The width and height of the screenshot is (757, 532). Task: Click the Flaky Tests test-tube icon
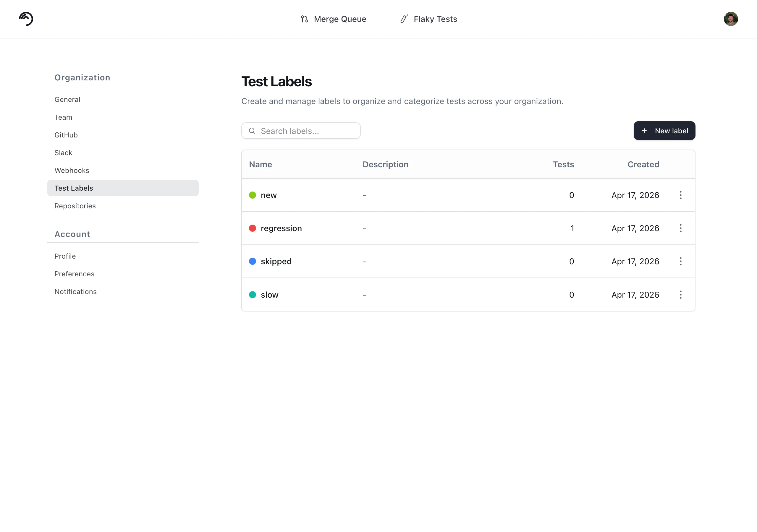(404, 19)
